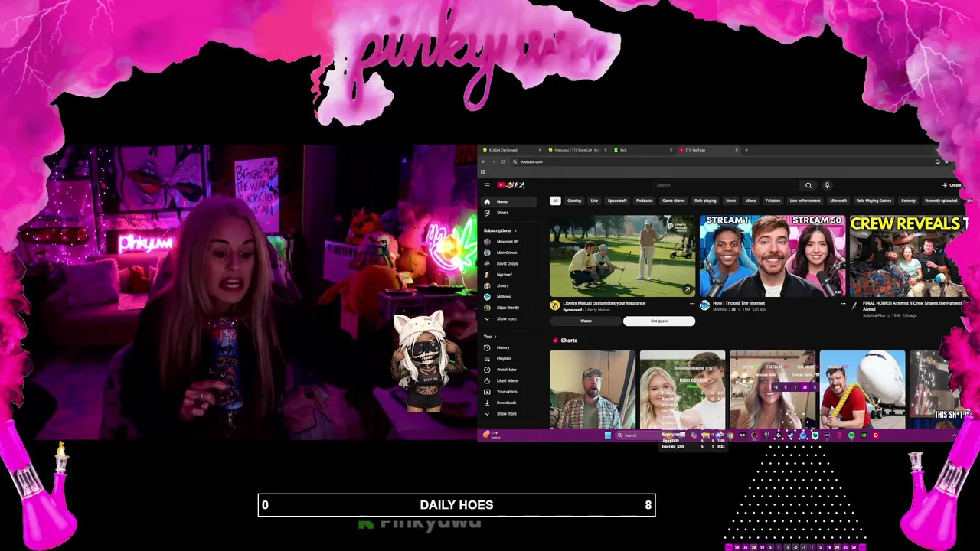The image size is (980, 551).
Task: Open options menu for Liberty Mutual ad
Action: click(692, 304)
